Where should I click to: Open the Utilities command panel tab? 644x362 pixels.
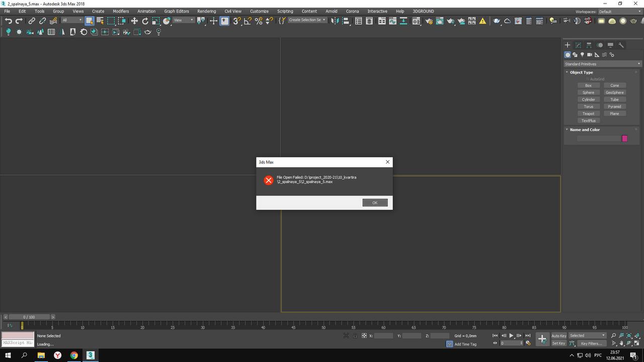click(621, 45)
